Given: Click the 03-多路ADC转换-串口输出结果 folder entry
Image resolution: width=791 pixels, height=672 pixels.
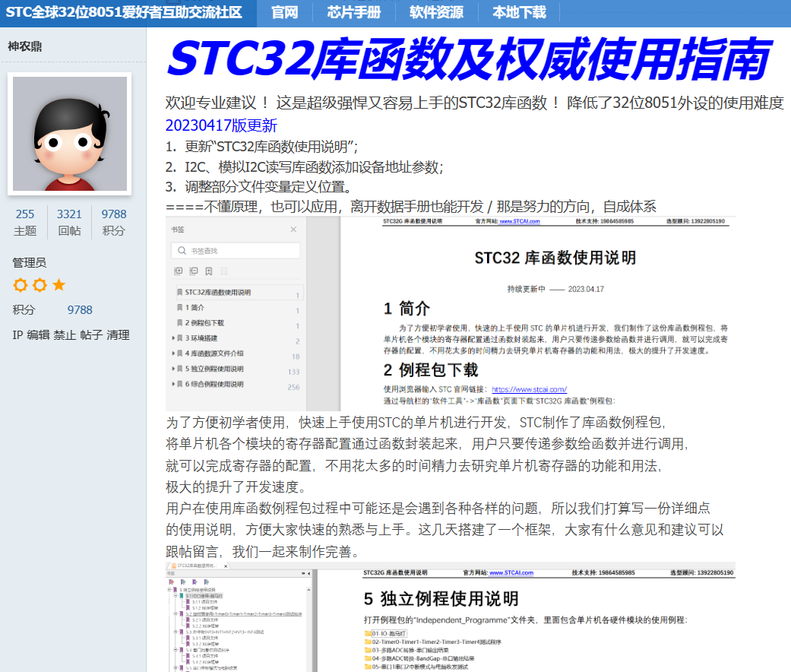Looking at the screenshot, I should coord(407,650).
